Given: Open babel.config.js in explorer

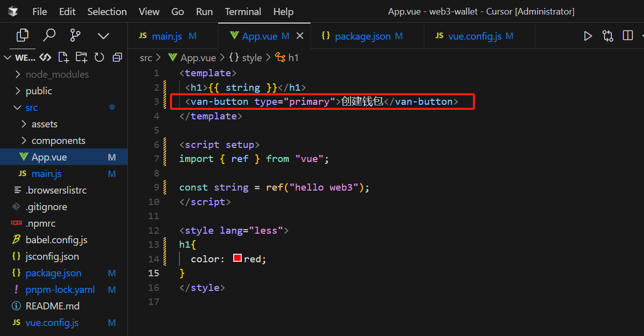Looking at the screenshot, I should [x=64, y=240].
